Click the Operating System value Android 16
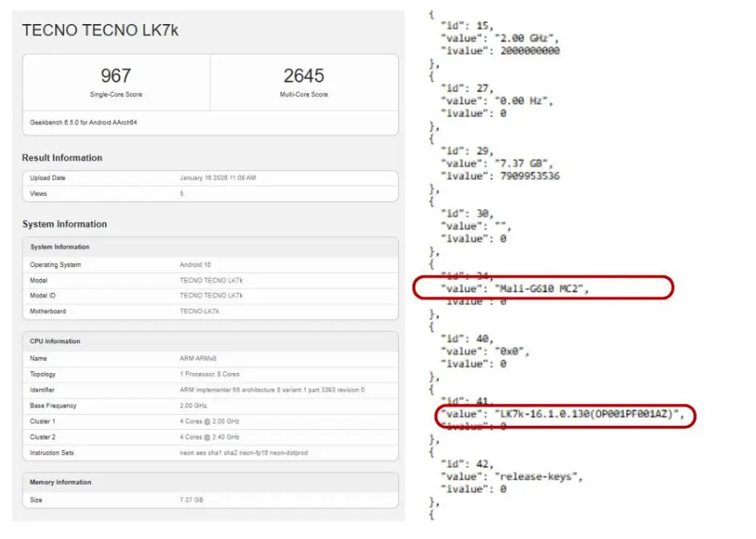756x539 pixels. (196, 265)
